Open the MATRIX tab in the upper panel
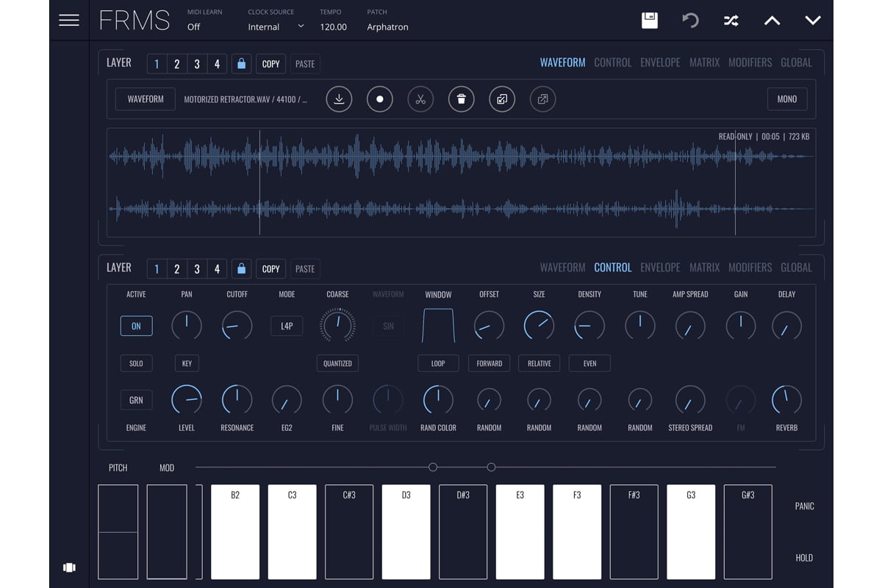The height and width of the screenshot is (588, 882). (x=704, y=62)
